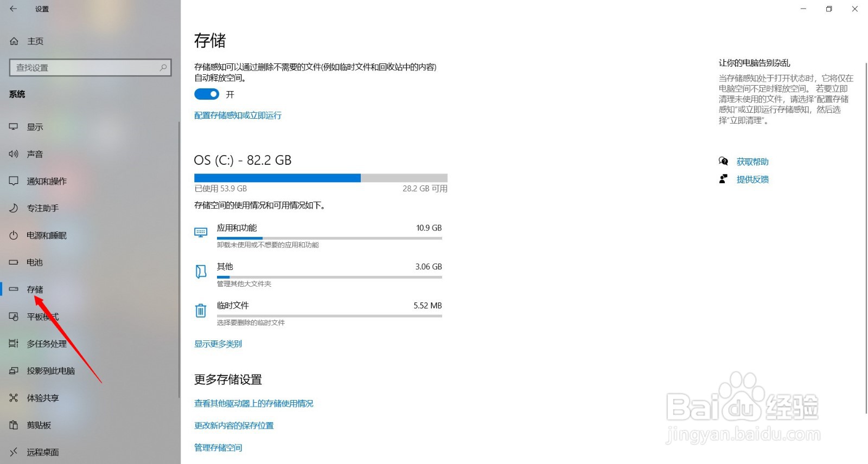The image size is (868, 464).
Task: Click the 其他 usage bar
Action: 329,277
